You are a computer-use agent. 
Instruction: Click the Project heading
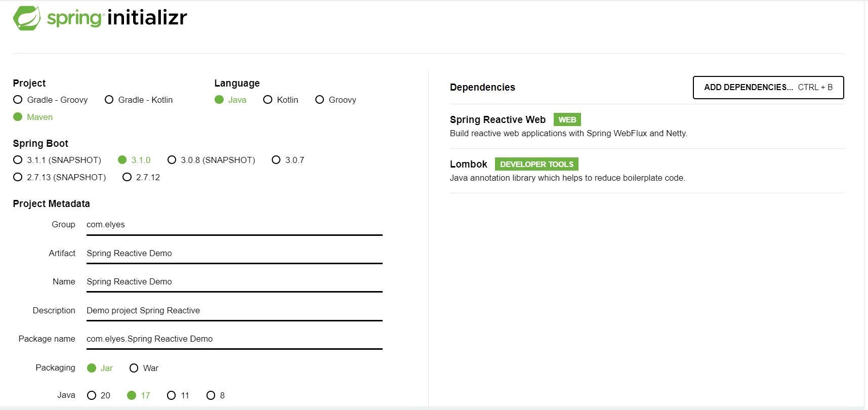[x=29, y=83]
